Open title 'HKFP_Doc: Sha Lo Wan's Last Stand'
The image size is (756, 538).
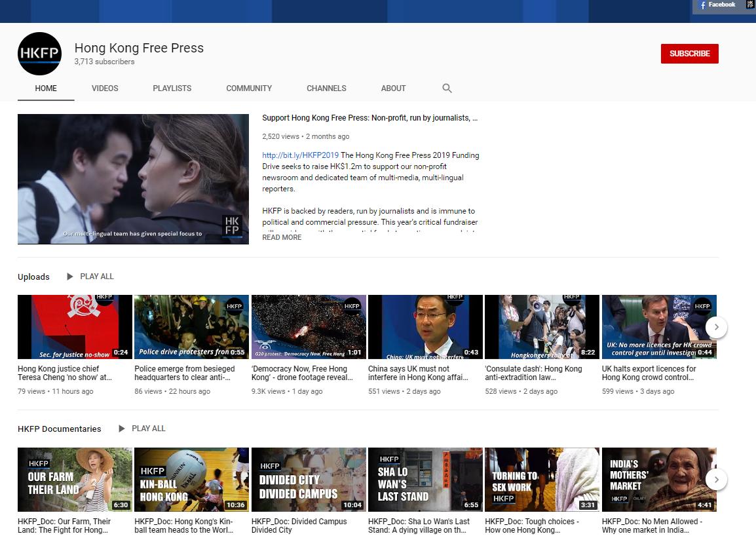coord(419,526)
